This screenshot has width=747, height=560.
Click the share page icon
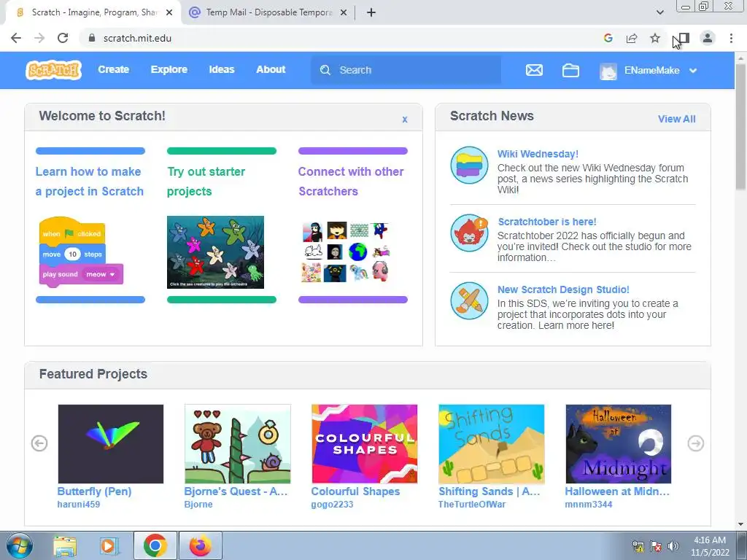(x=632, y=38)
